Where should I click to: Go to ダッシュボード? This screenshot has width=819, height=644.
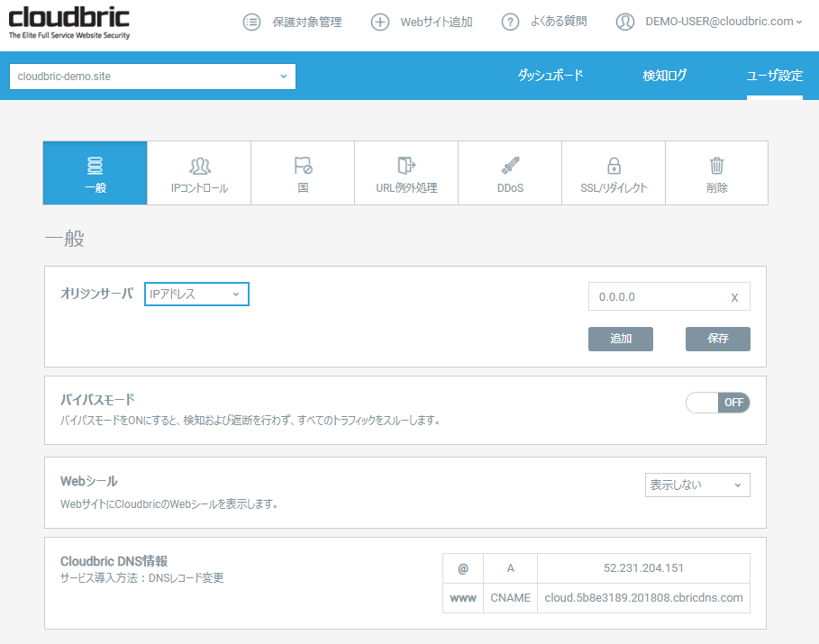550,76
